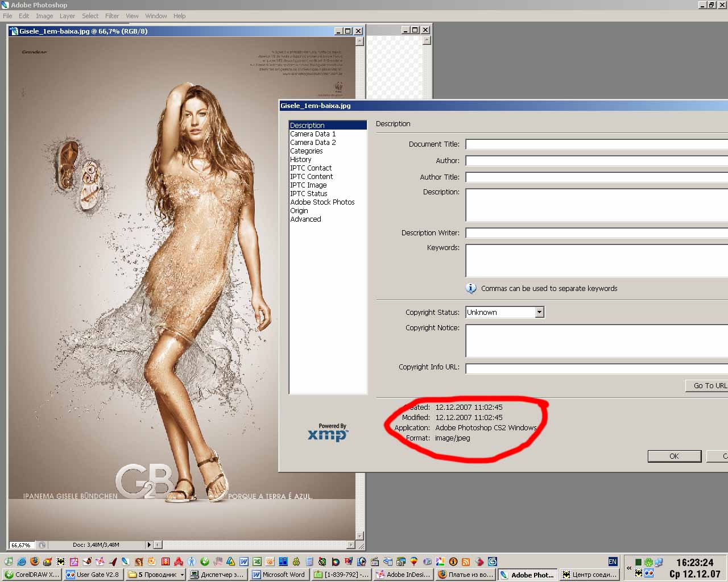728x582 pixels.
Task: Switch to User Gate V2.8 taskbar button
Action: point(93,575)
